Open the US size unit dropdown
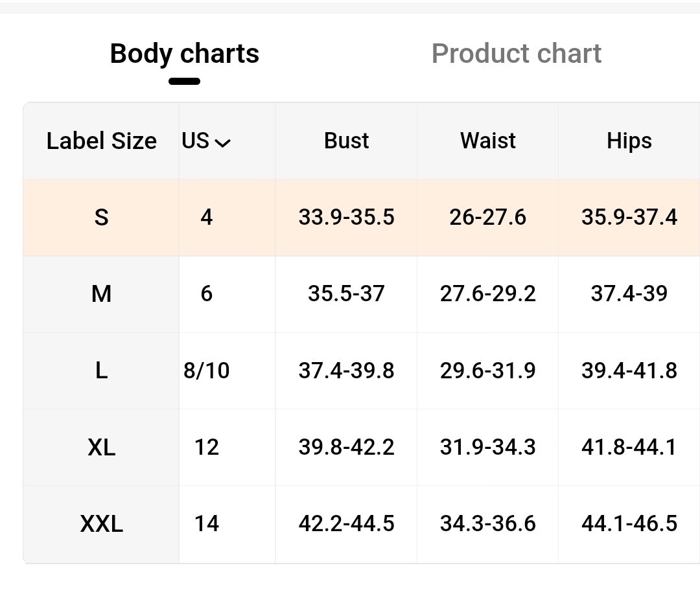This screenshot has width=700, height=594. [206, 141]
